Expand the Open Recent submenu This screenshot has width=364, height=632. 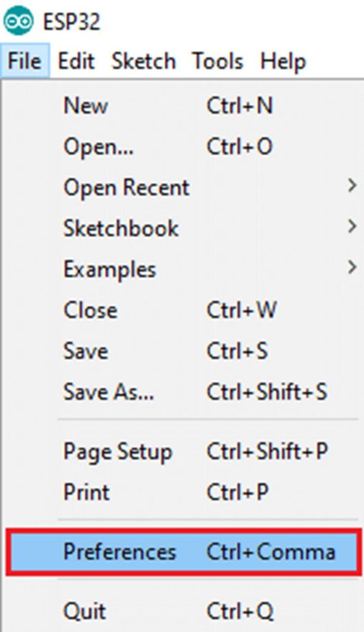pos(181,188)
